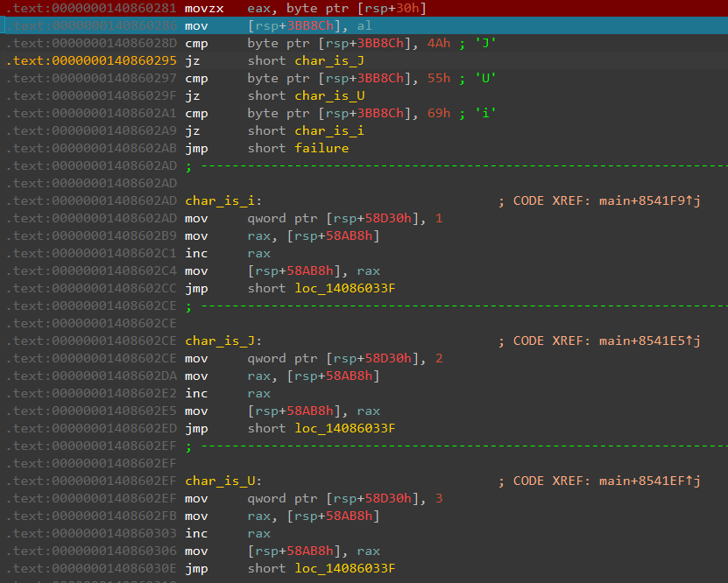728x583 pixels.
Task: Select the red breakpoint line's movzx instruction
Action: pos(203,8)
